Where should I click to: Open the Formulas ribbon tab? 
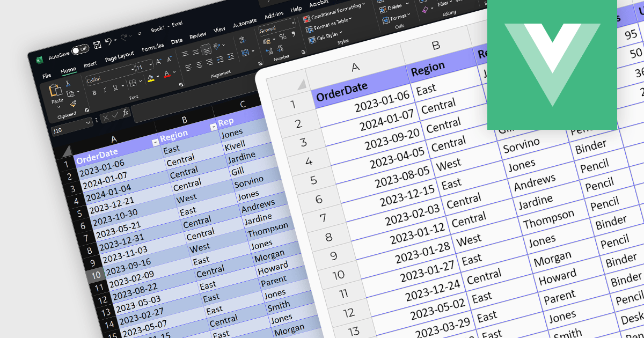[153, 48]
